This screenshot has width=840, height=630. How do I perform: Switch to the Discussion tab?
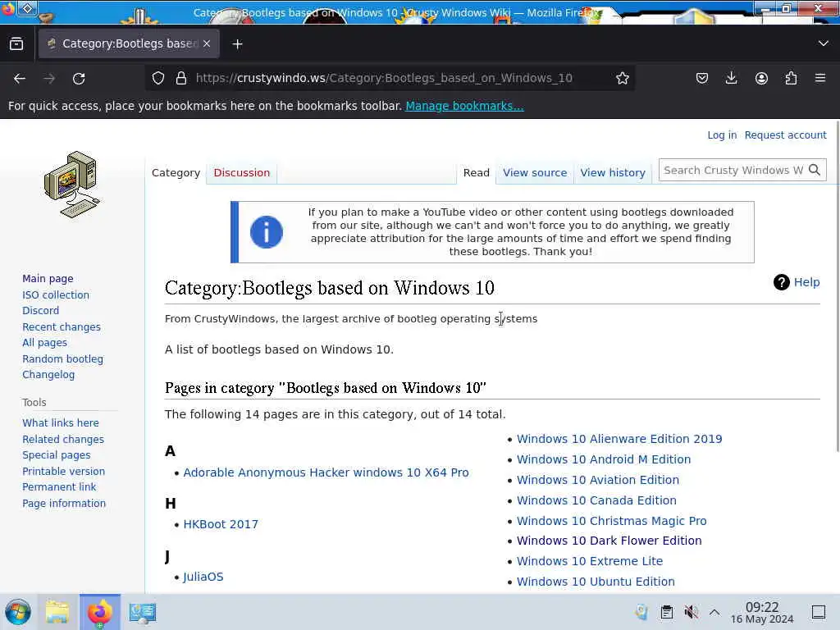click(242, 172)
